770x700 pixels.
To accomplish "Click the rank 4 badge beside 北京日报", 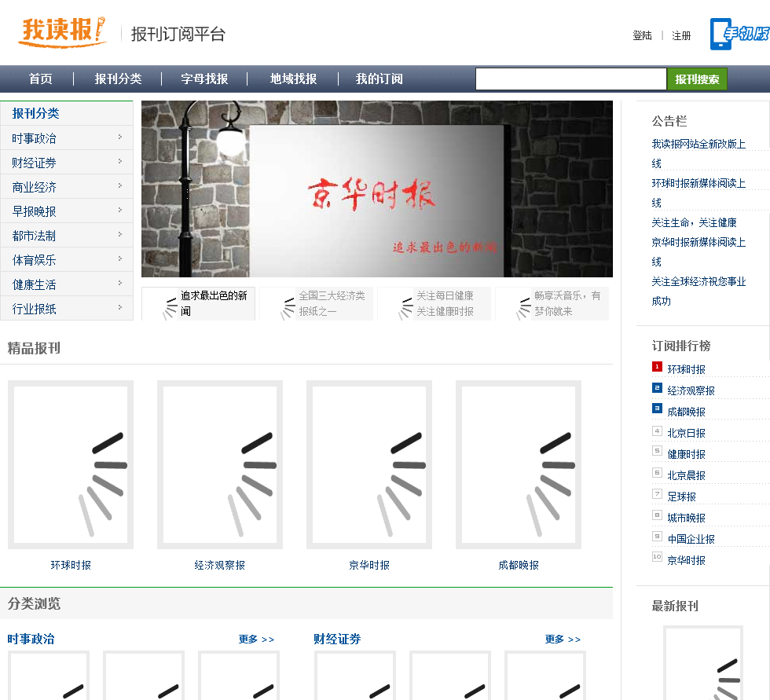I will pos(657,431).
